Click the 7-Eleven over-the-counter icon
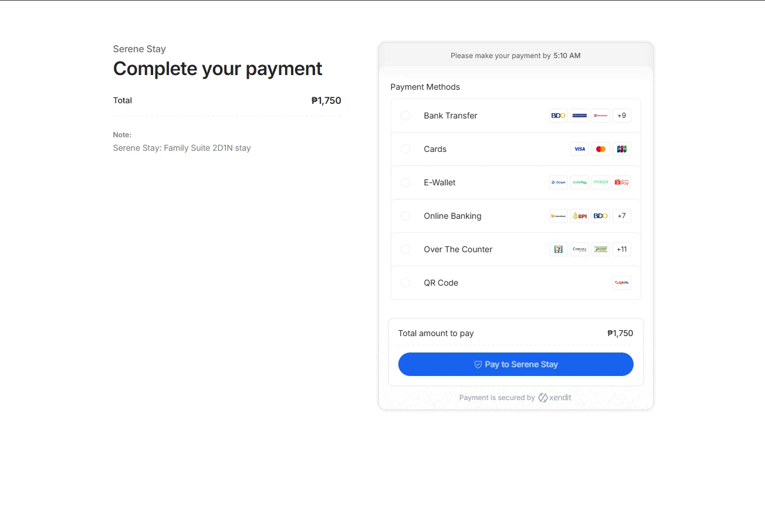 pos(558,249)
